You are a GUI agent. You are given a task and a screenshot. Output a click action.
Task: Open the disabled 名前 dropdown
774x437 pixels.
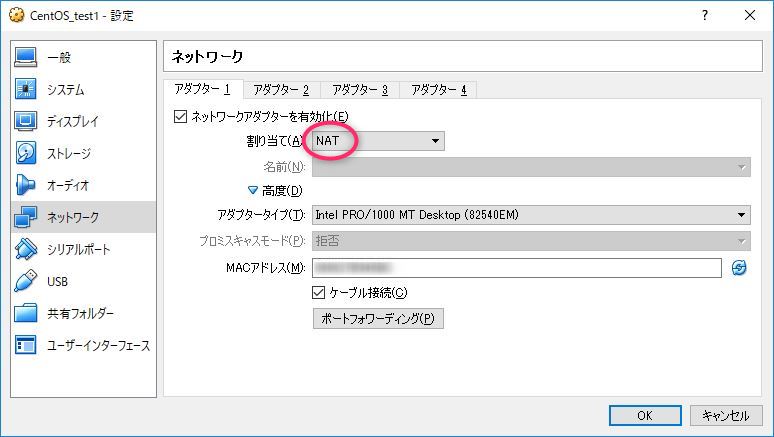531,167
